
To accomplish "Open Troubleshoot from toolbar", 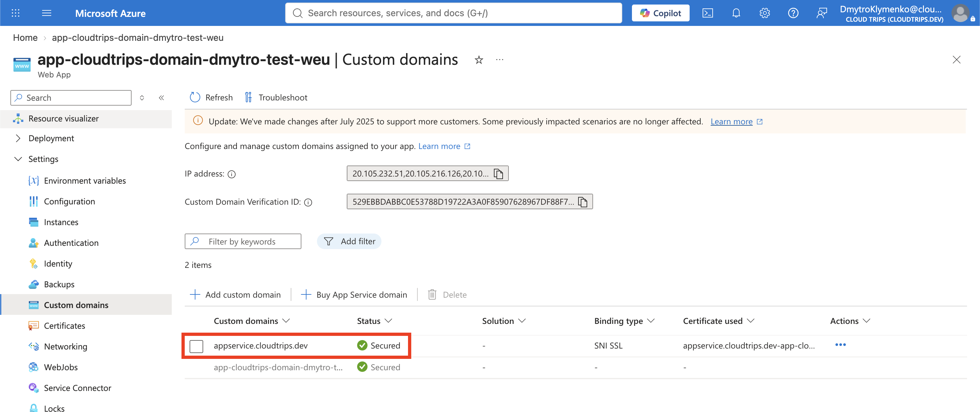I will tap(276, 98).
